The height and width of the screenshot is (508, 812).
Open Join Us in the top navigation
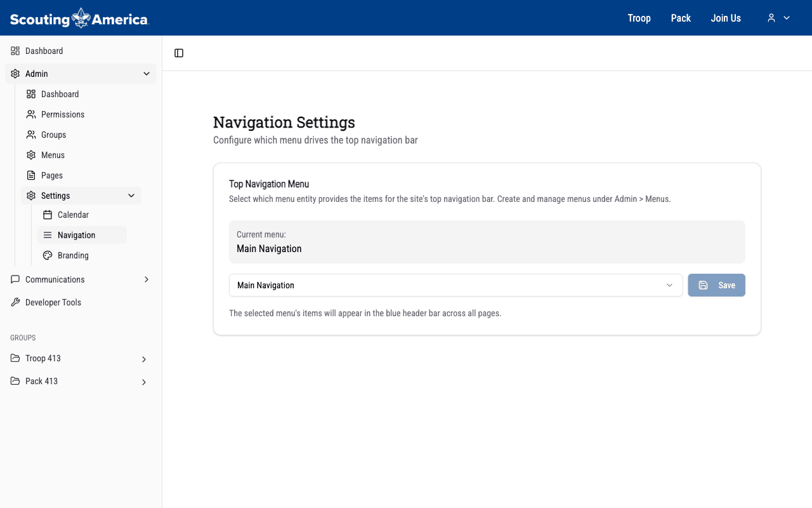point(726,18)
